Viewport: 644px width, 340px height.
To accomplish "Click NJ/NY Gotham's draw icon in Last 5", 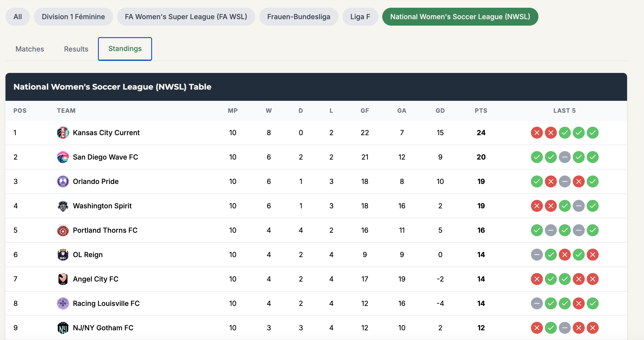I will 565,328.
